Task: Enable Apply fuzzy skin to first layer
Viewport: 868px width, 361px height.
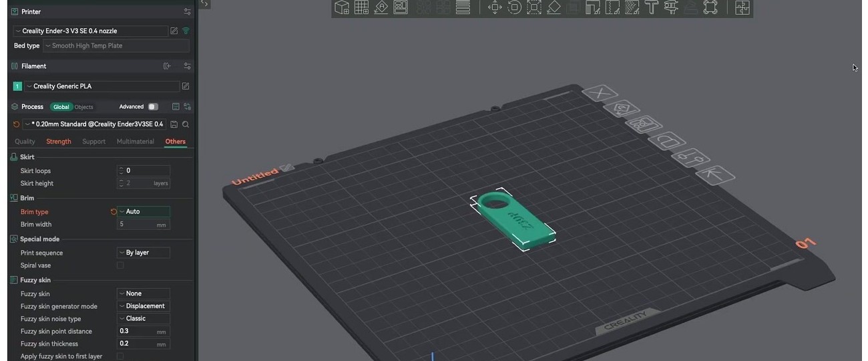Action: click(120, 356)
